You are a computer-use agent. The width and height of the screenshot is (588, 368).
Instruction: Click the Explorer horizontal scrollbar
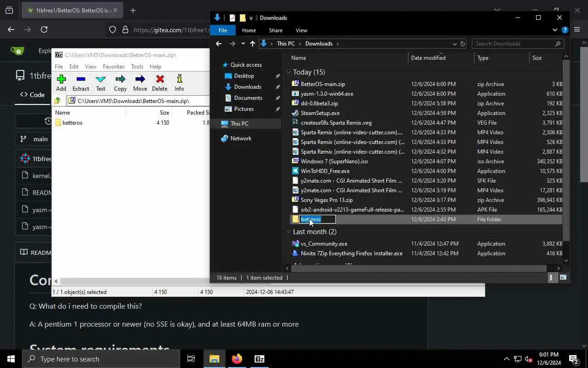tap(418, 268)
